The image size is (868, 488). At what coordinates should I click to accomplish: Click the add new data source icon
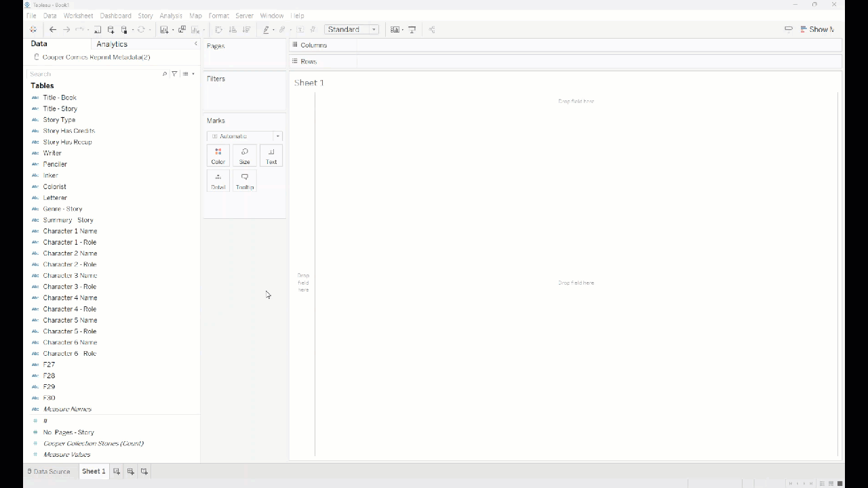111,30
